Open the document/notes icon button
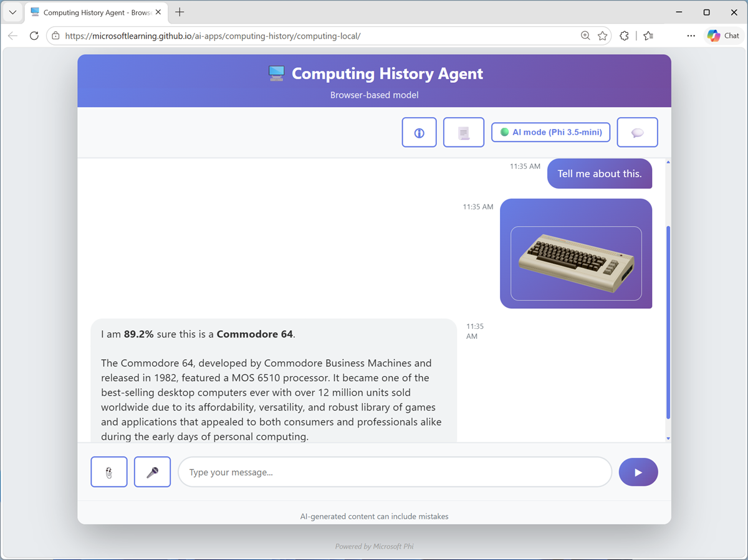 click(463, 132)
